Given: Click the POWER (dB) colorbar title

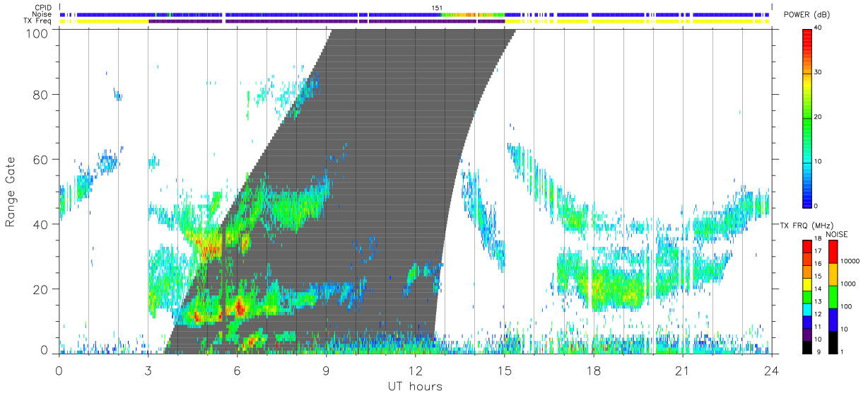Looking at the screenshot, I should 807,15.
